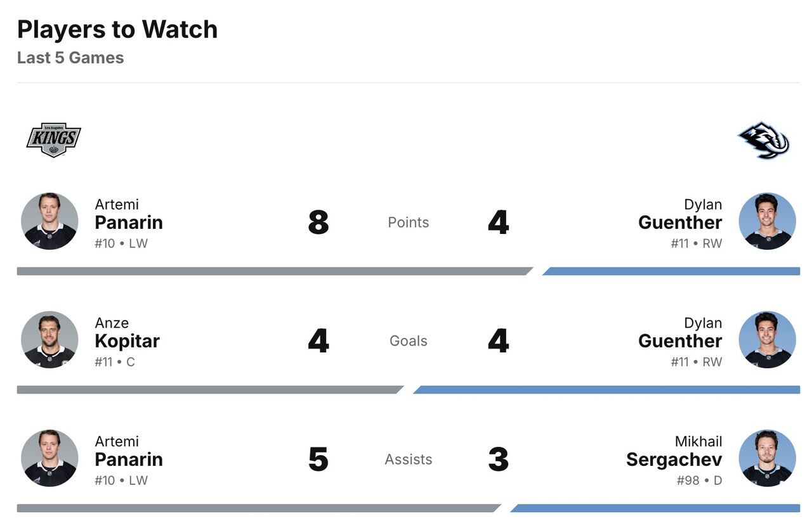Click the Los Angeles Kings logo
The width and height of the screenshot is (812, 521).
54,139
